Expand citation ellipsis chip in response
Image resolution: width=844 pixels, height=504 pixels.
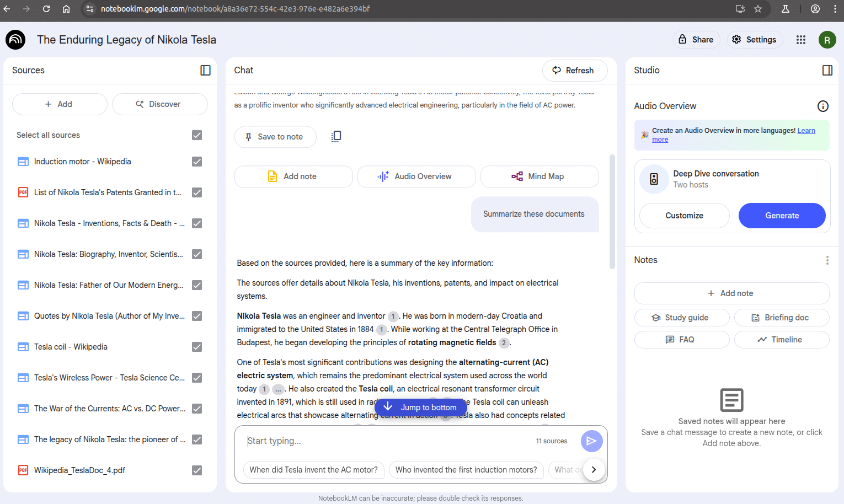(x=278, y=389)
